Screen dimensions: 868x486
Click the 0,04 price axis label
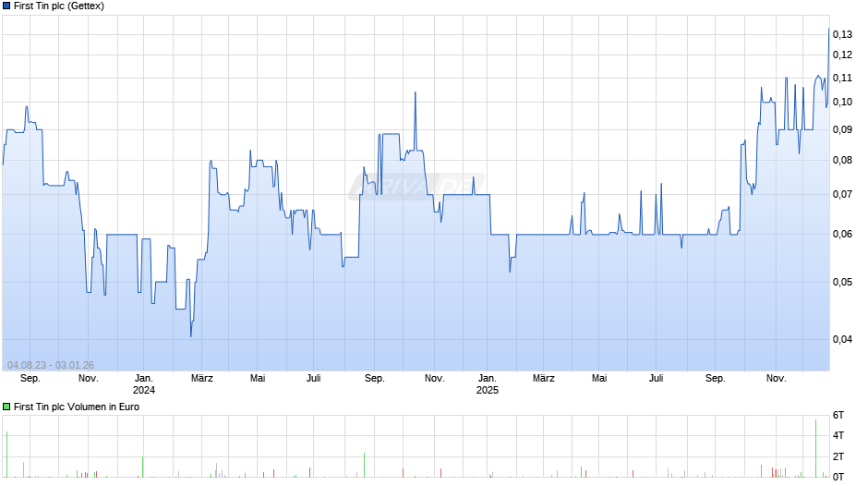point(842,339)
